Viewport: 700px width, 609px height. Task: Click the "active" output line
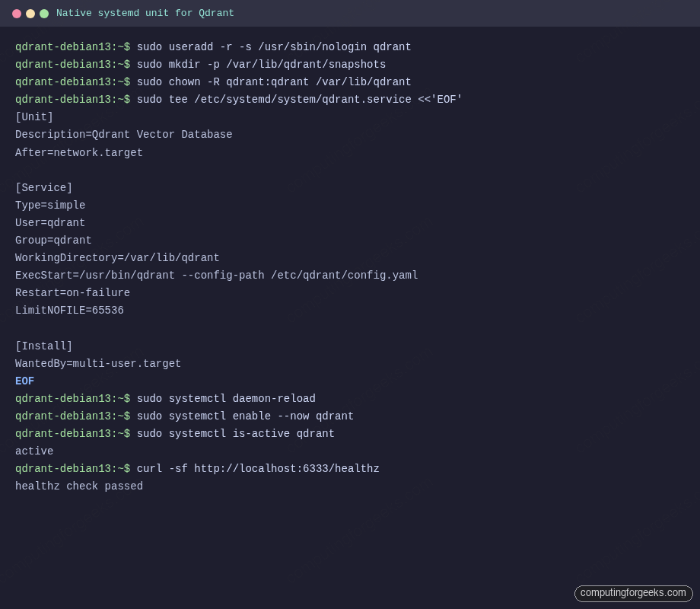pyautogui.click(x=34, y=451)
